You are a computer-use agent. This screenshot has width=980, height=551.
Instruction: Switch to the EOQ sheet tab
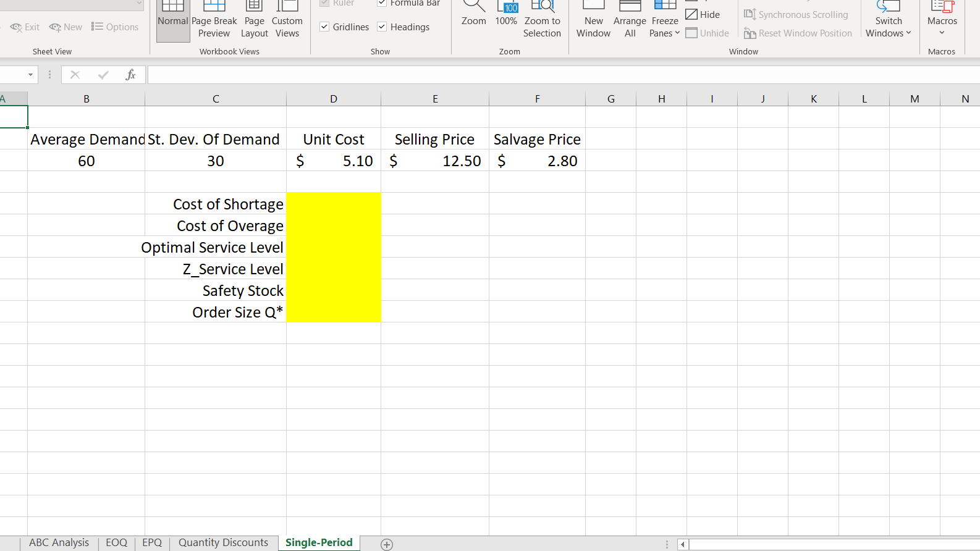tap(116, 543)
